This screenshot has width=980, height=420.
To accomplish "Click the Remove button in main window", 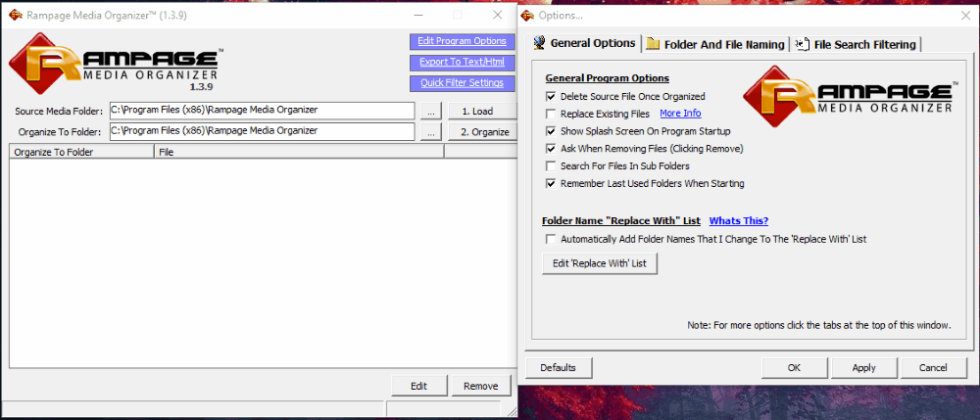I will [480, 386].
